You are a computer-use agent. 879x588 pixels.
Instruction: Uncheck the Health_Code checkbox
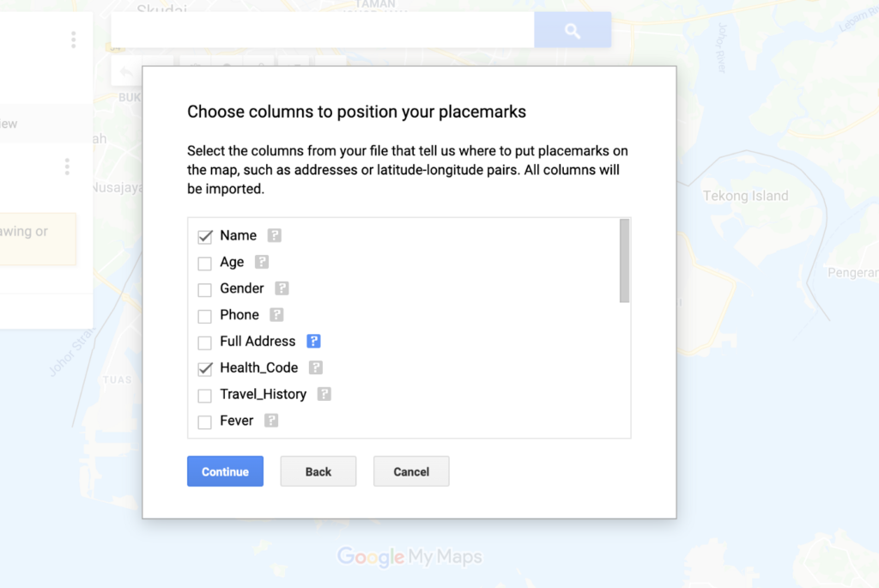pos(204,369)
